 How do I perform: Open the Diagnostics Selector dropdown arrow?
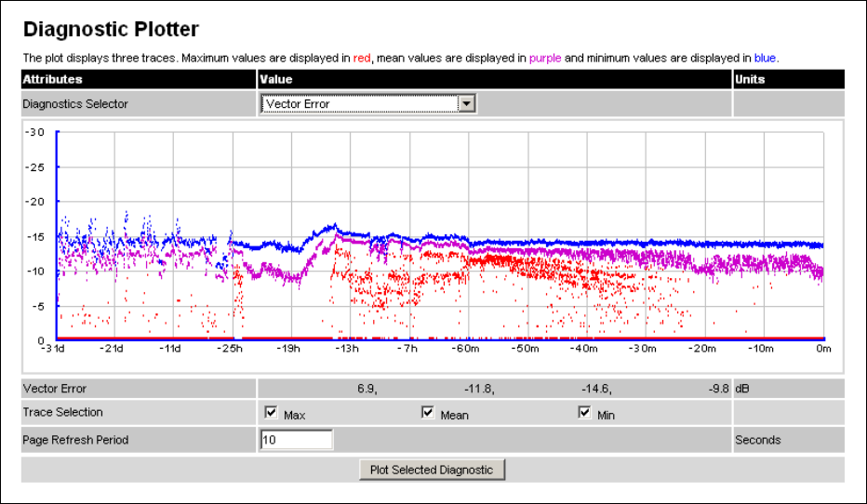(x=467, y=103)
